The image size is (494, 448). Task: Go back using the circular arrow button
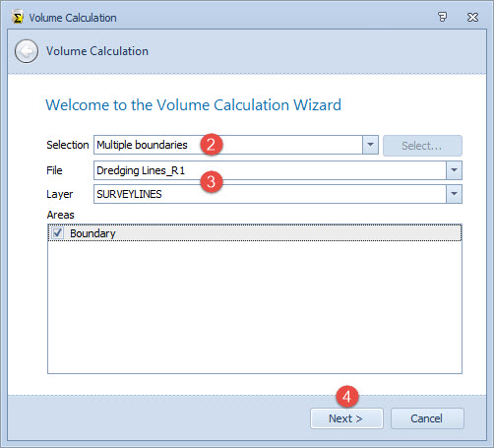click(x=27, y=51)
